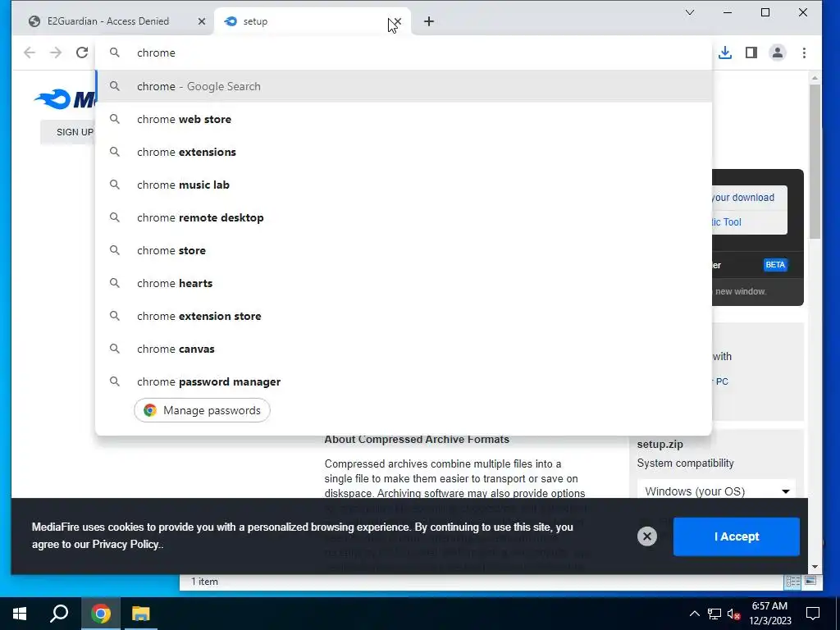The height and width of the screenshot is (630, 840).
Task: Click the MediaFire logo
Action: (64, 99)
